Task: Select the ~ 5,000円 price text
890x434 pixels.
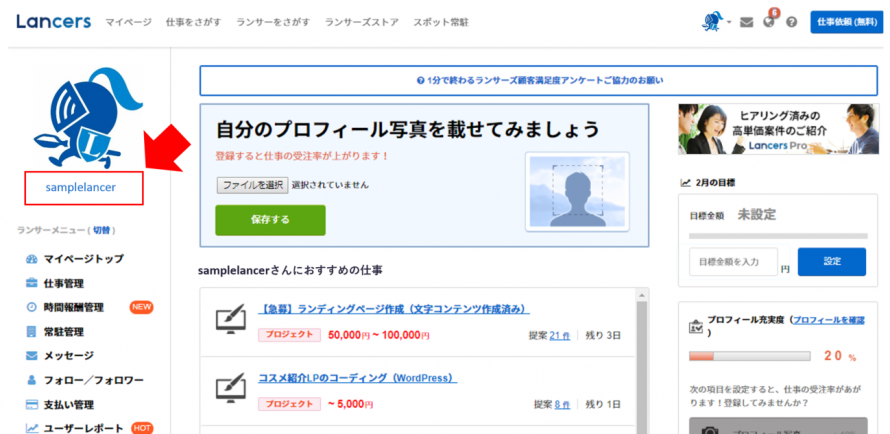Action: tap(350, 404)
